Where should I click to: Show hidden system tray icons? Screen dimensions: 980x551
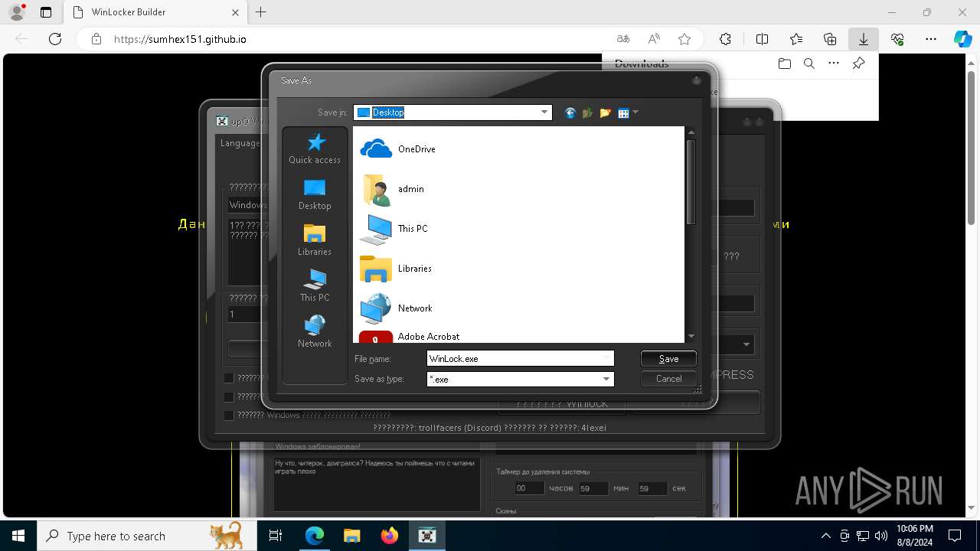(x=825, y=536)
